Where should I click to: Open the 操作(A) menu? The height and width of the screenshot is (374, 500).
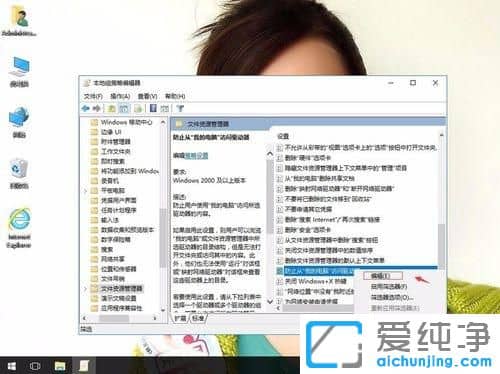(120, 96)
